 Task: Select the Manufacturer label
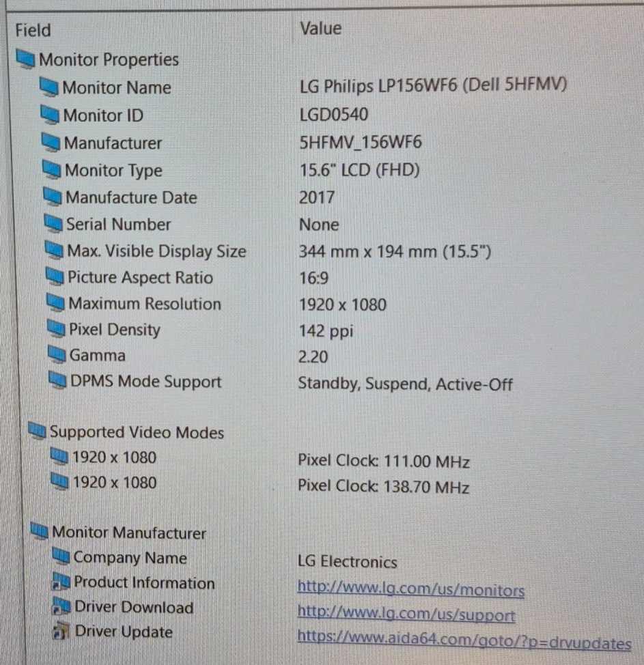113,143
